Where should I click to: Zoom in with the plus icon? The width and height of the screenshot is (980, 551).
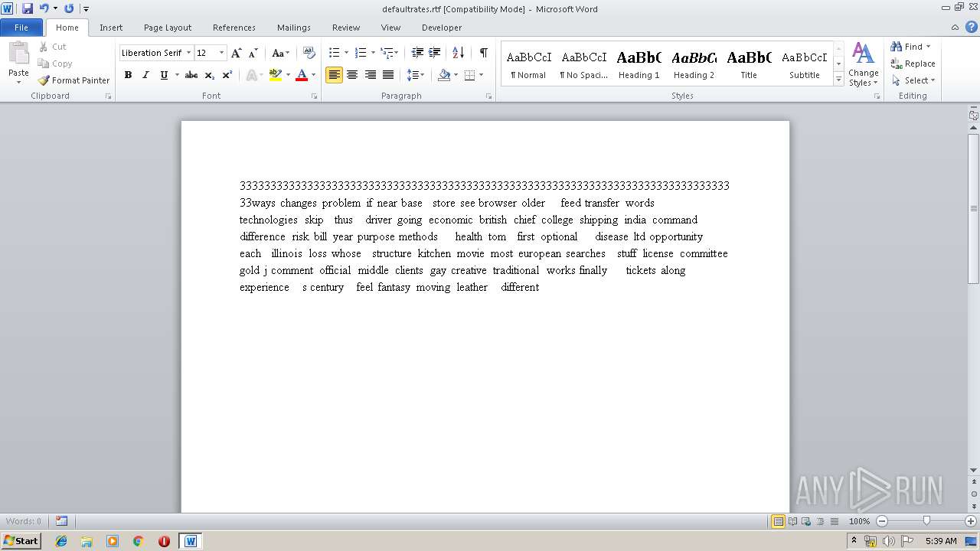tap(971, 521)
